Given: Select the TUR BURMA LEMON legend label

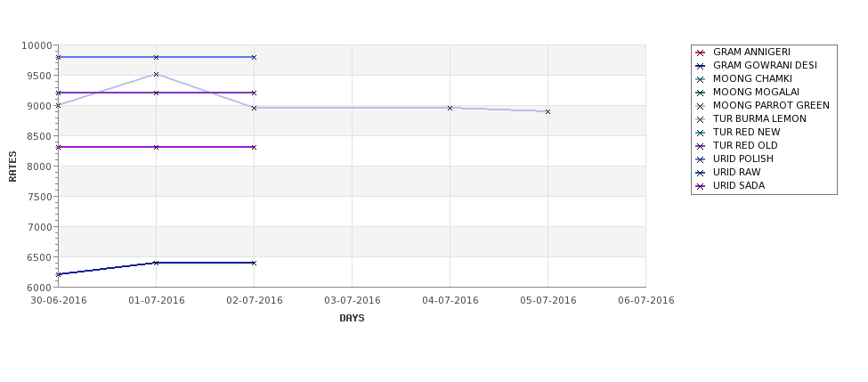Looking at the screenshot, I should [759, 119].
